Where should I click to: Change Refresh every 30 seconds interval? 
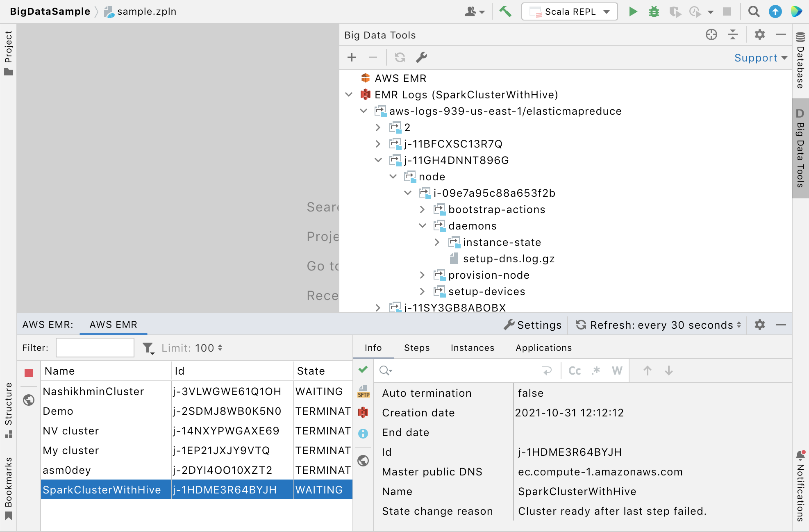coord(659,325)
